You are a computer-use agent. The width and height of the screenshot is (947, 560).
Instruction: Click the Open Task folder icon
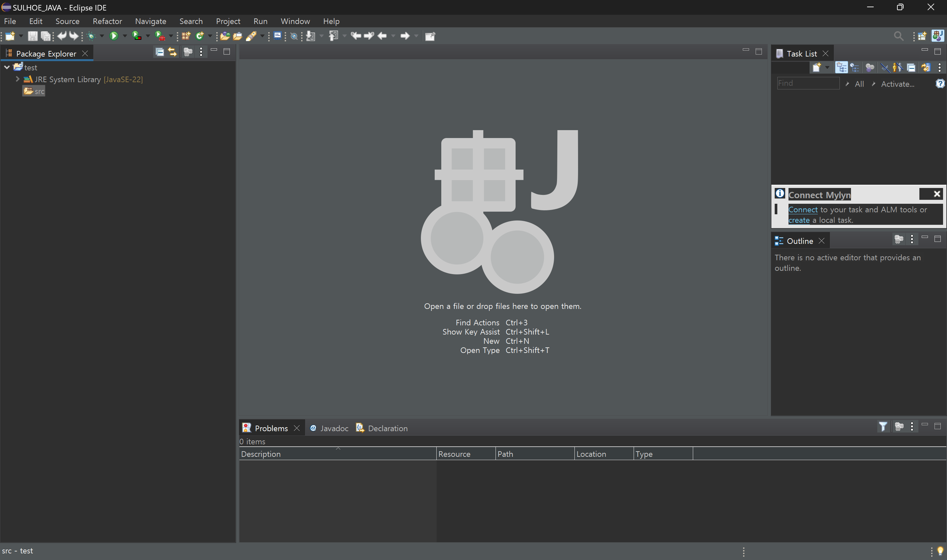tap(237, 36)
